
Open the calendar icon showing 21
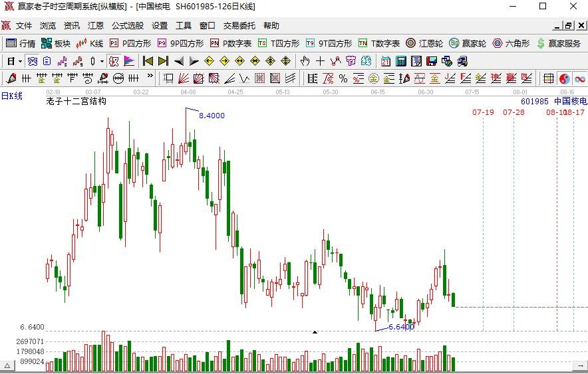[x=386, y=61]
